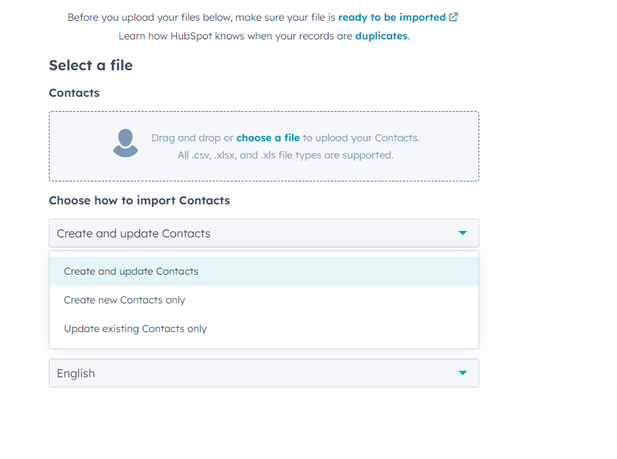Image resolution: width=617 pixels, height=459 pixels.
Task: Click the 'Before you upload your files' text
Action: point(200,17)
